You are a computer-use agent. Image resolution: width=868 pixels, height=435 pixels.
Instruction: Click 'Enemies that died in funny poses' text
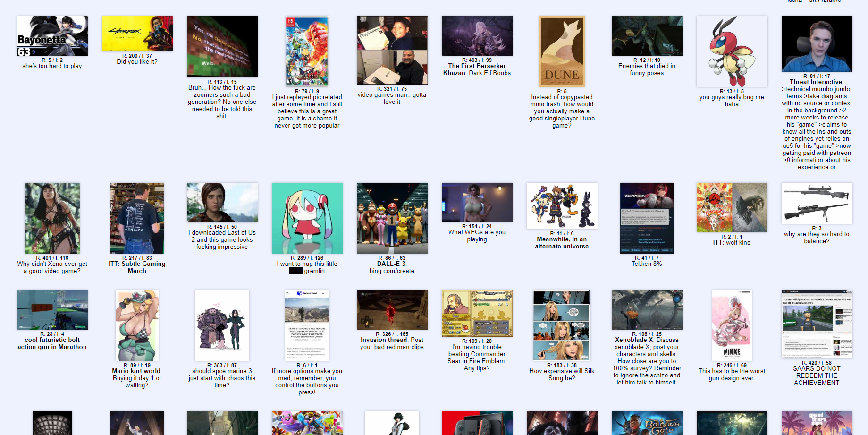coord(647,69)
